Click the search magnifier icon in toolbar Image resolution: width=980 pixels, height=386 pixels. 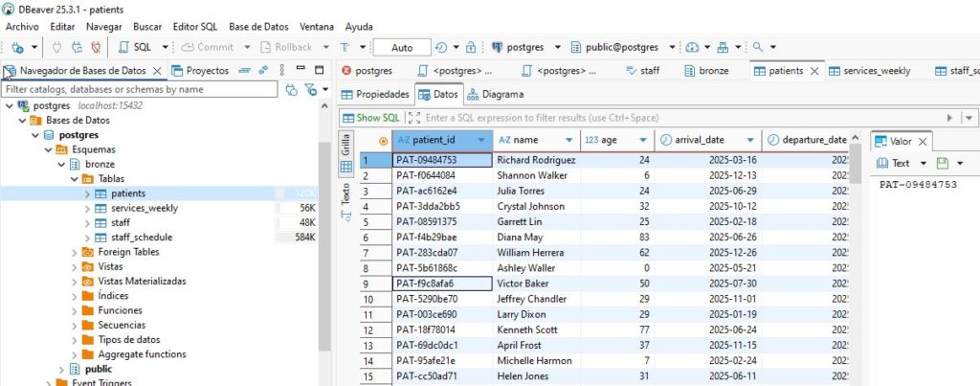(758, 47)
